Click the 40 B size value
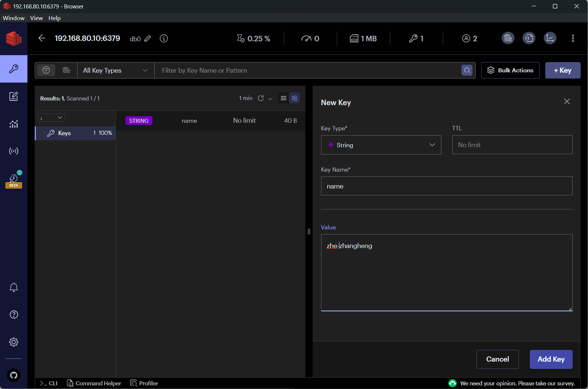 tap(290, 121)
